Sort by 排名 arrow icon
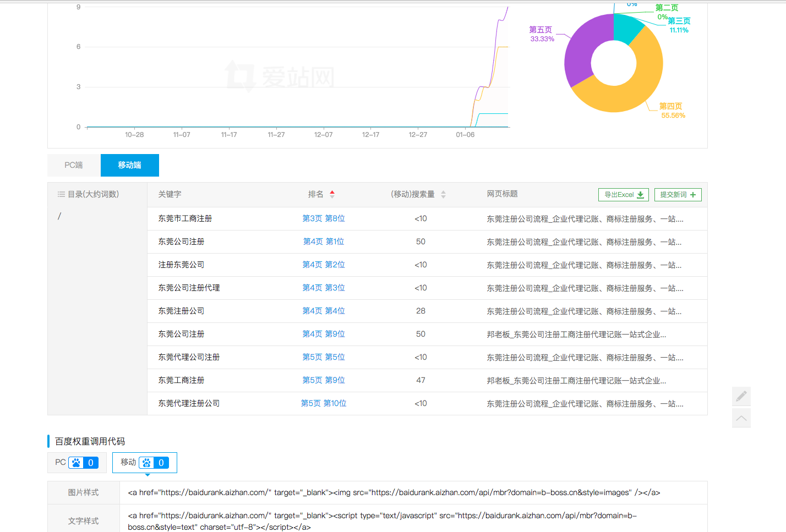The height and width of the screenshot is (532, 786). point(332,194)
